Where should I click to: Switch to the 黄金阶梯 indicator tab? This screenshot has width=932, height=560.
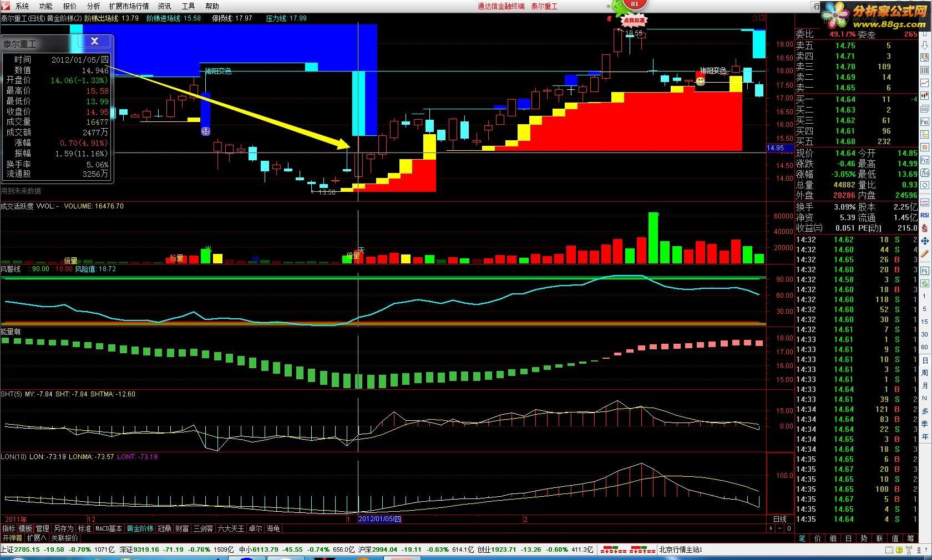[x=140, y=528]
